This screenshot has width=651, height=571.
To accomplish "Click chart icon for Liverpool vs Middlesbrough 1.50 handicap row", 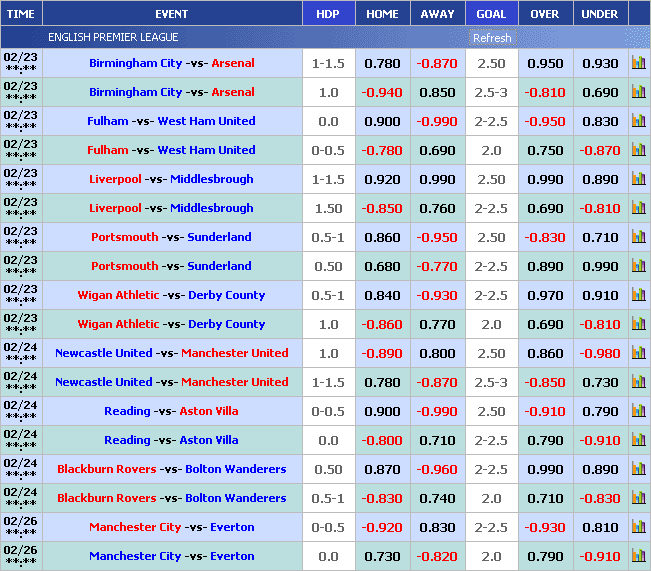I will point(638,208).
